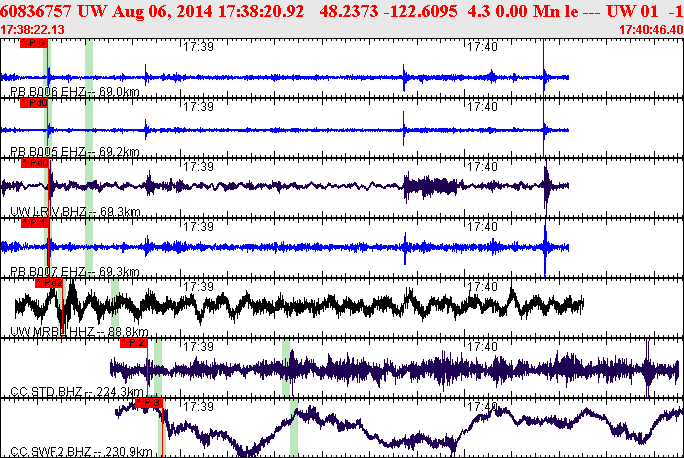Screen dimensions: 684x458
Task: Select the '* Pd0' pick flag on UW LRIV trace
Action: click(x=35, y=163)
